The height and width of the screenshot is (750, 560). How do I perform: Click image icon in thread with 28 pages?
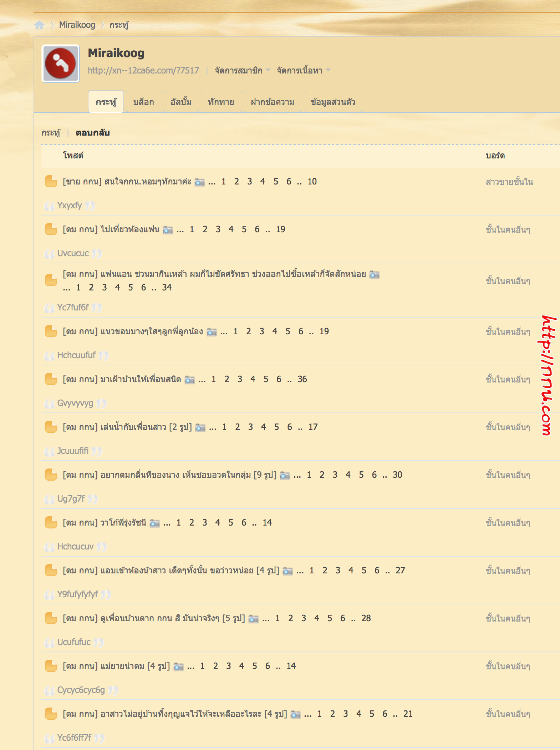pyautogui.click(x=254, y=619)
